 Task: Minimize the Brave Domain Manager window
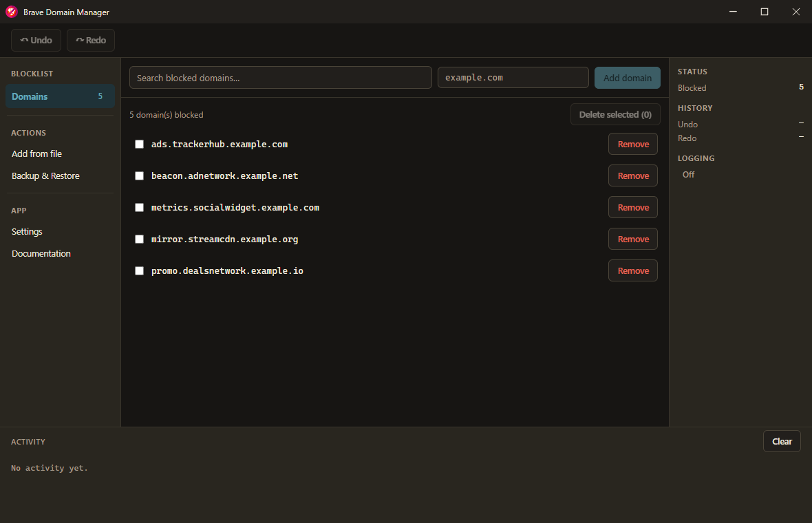733,12
